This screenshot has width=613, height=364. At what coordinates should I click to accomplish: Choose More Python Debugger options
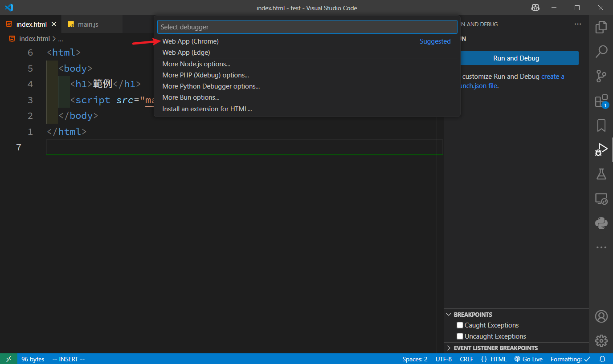[x=307, y=86]
